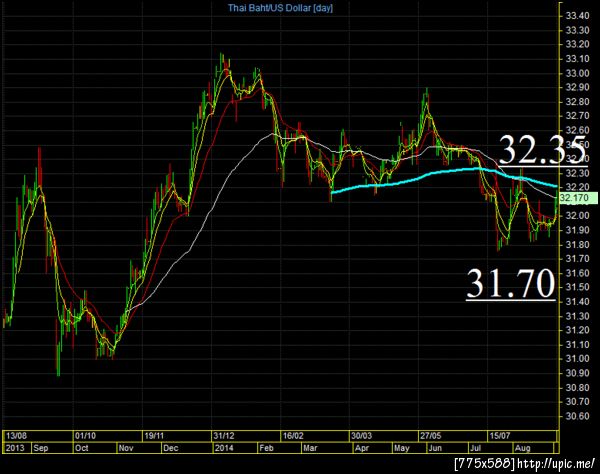Pick the 32.90 value on price scale
This screenshot has width=600, height=474.
click(x=577, y=87)
